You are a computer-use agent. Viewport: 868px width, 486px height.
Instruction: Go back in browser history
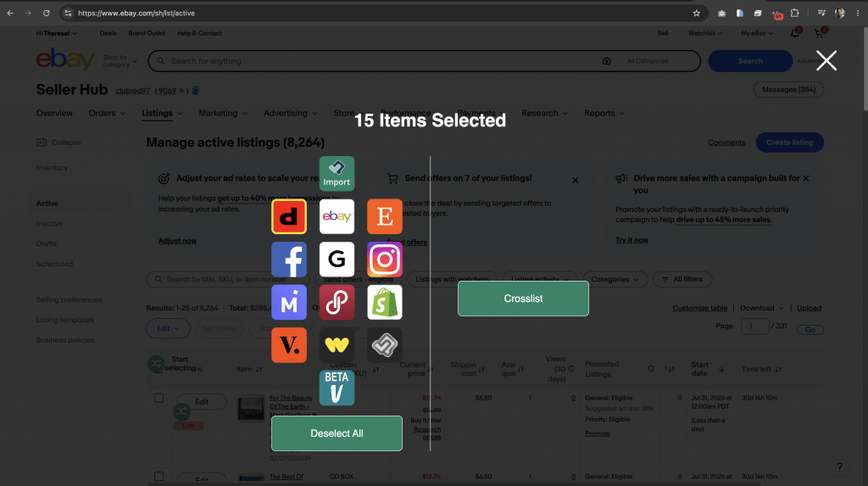(x=10, y=14)
